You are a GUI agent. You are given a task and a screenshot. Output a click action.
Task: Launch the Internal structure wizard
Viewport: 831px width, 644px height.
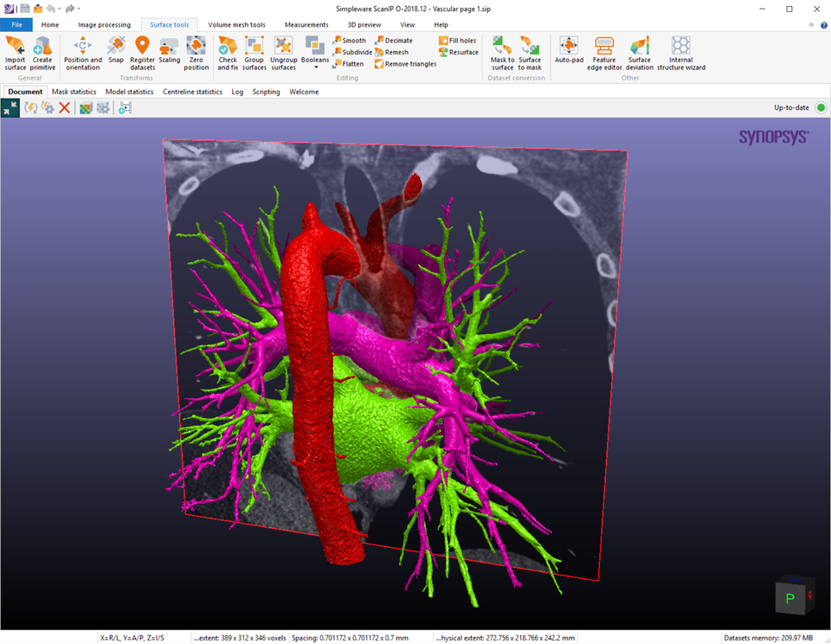click(x=680, y=52)
